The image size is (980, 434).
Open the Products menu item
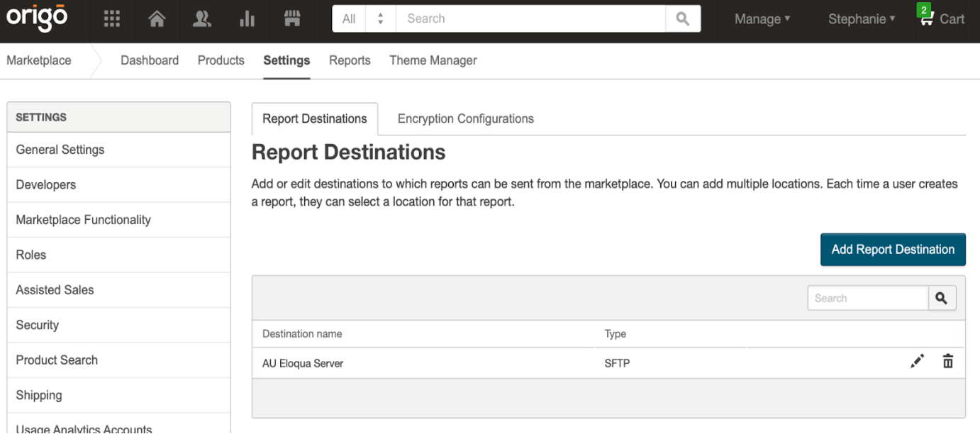(221, 60)
